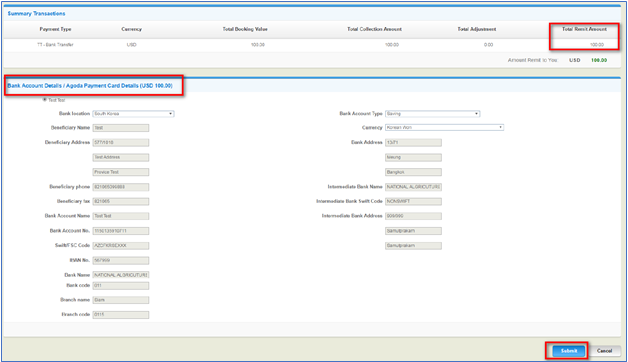Click the IBAN No. field
This screenshot has height=362, width=628.
pos(121,260)
